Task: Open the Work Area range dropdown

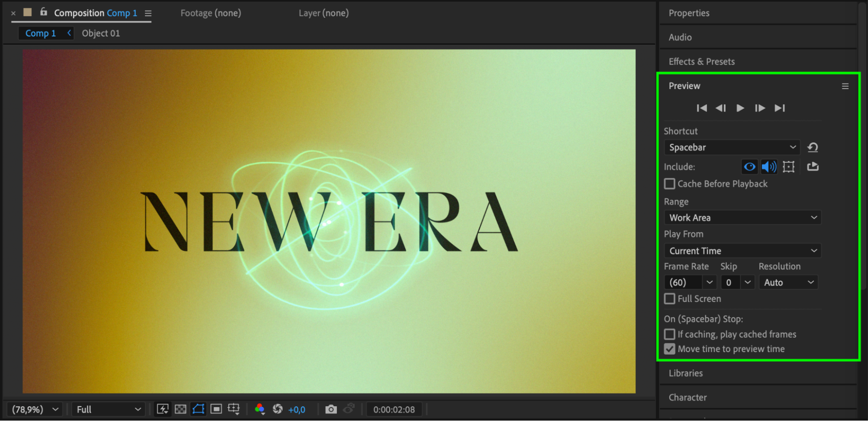Action: click(743, 218)
